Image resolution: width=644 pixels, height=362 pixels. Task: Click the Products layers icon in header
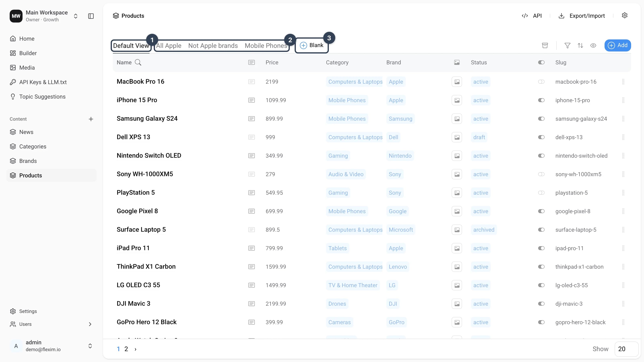point(116,16)
